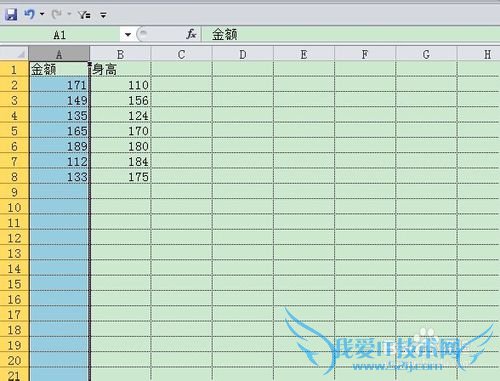The height and width of the screenshot is (381, 500).
Task: Select row 12 header
Action: (x=14, y=238)
